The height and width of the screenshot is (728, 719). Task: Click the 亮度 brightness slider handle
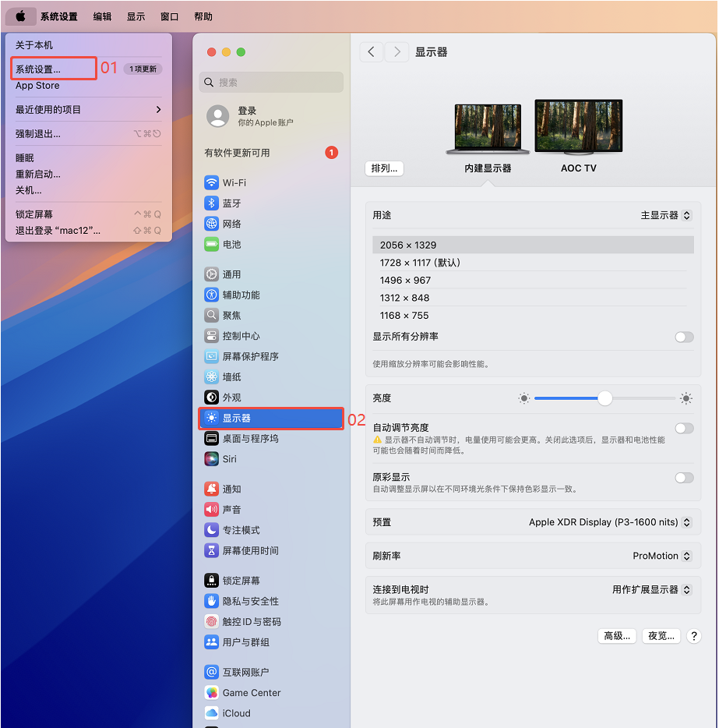604,398
